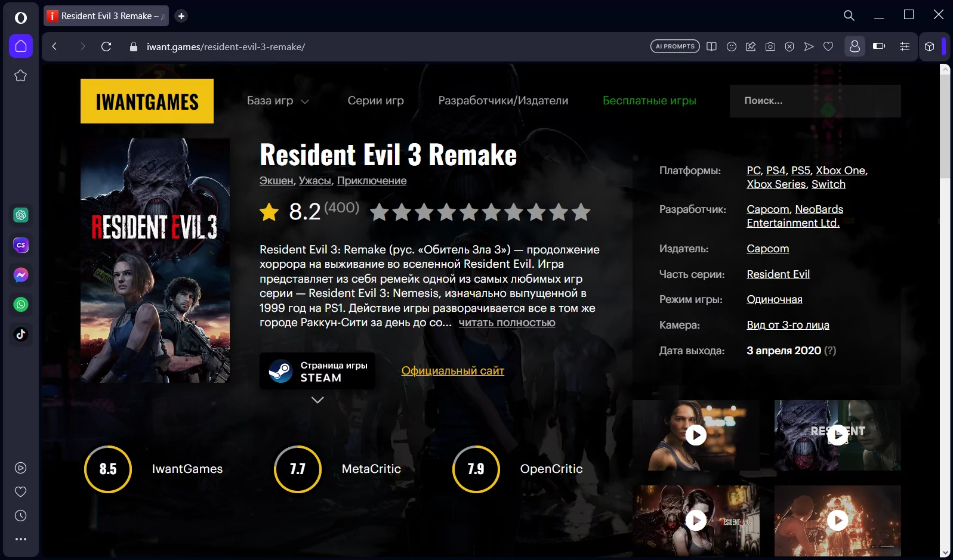Click the send (paper plane) icon

coord(809,47)
